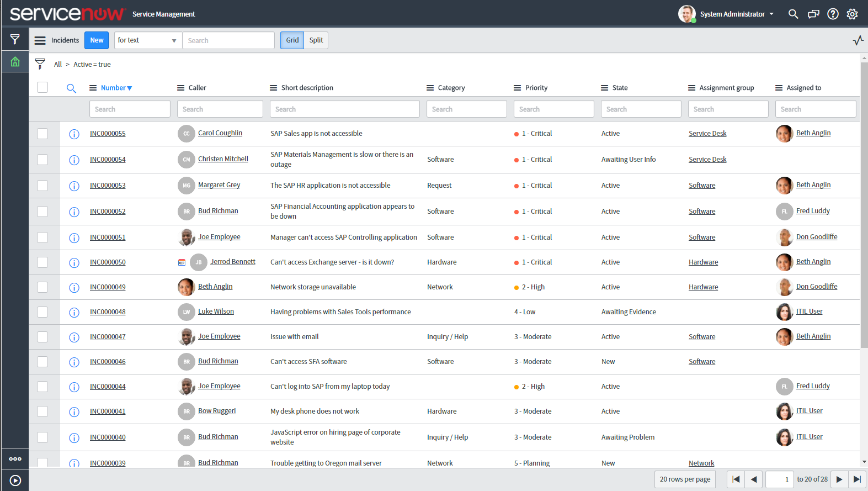Open the global search magnifier icon

coord(793,14)
